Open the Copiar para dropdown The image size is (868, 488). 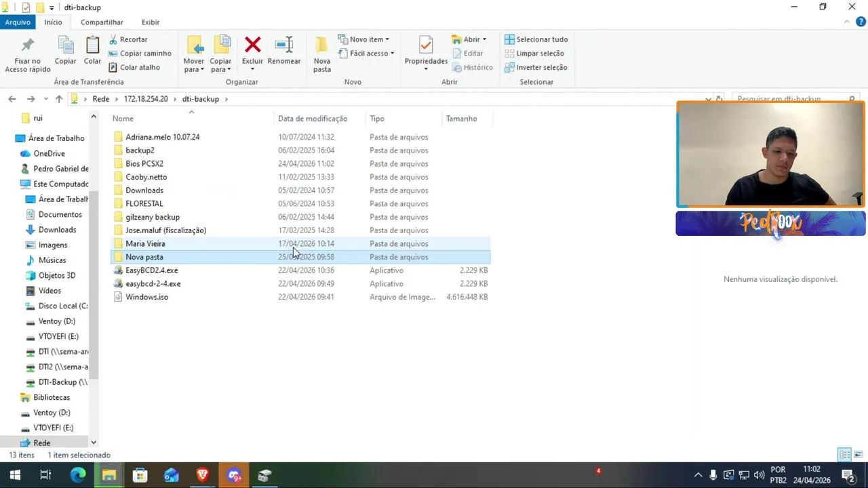pyautogui.click(x=220, y=54)
